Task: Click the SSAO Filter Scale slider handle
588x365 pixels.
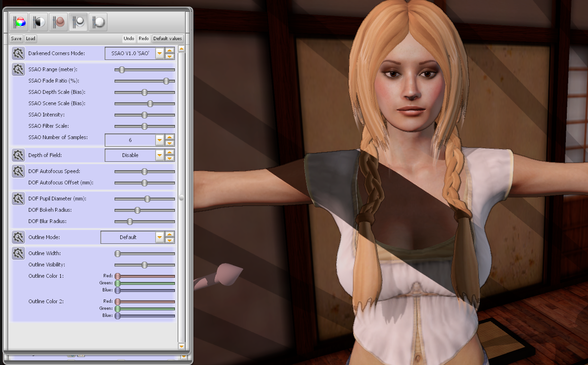Action: pyautogui.click(x=145, y=126)
